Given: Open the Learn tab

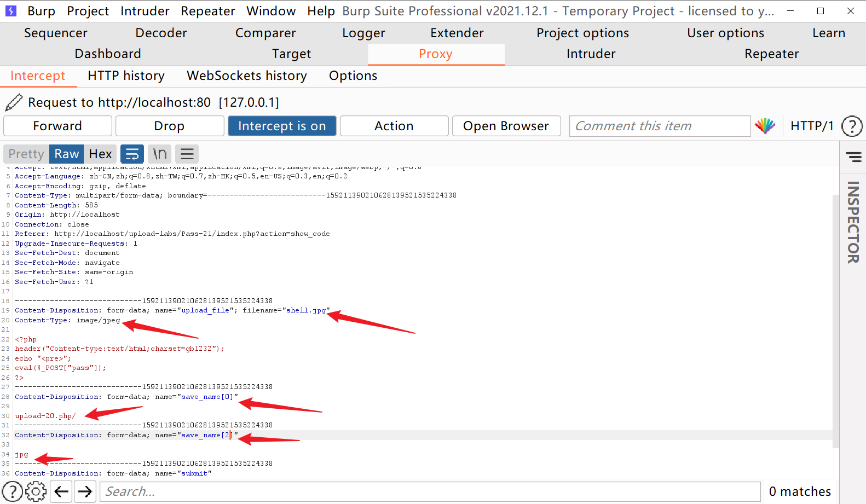Looking at the screenshot, I should click(x=829, y=33).
